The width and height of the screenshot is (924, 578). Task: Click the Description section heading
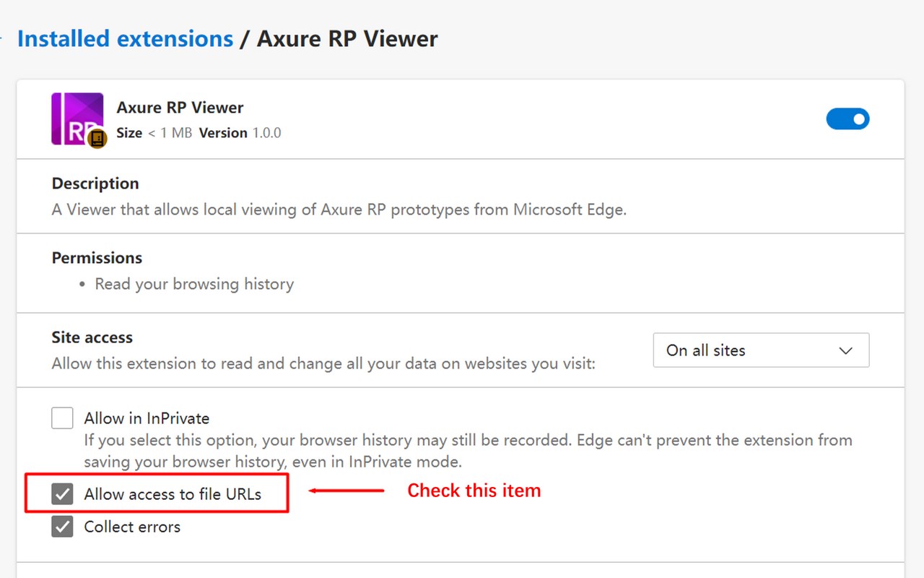pyautogui.click(x=95, y=184)
